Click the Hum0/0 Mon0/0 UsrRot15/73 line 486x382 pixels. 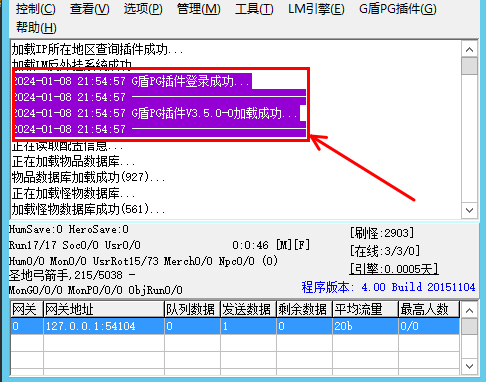pos(143,261)
